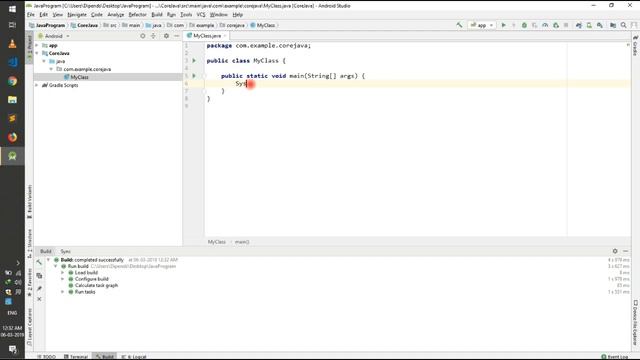Collapse the Run build node
640x360 pixels.
pos(56,266)
